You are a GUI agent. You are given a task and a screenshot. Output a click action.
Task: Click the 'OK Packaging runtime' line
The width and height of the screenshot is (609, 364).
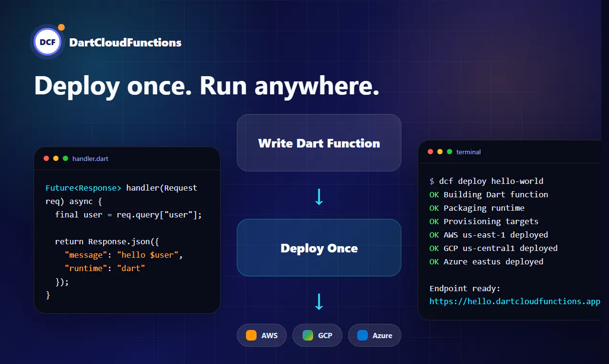477,208
